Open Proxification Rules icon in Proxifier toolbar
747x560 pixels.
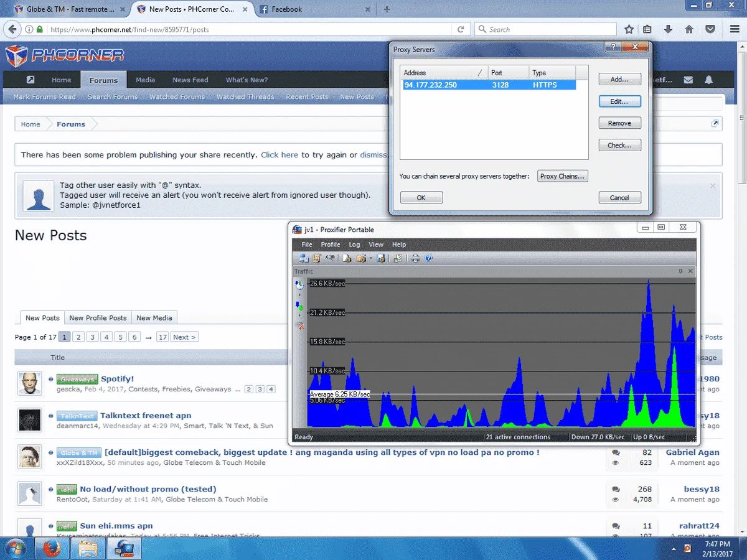(316, 258)
